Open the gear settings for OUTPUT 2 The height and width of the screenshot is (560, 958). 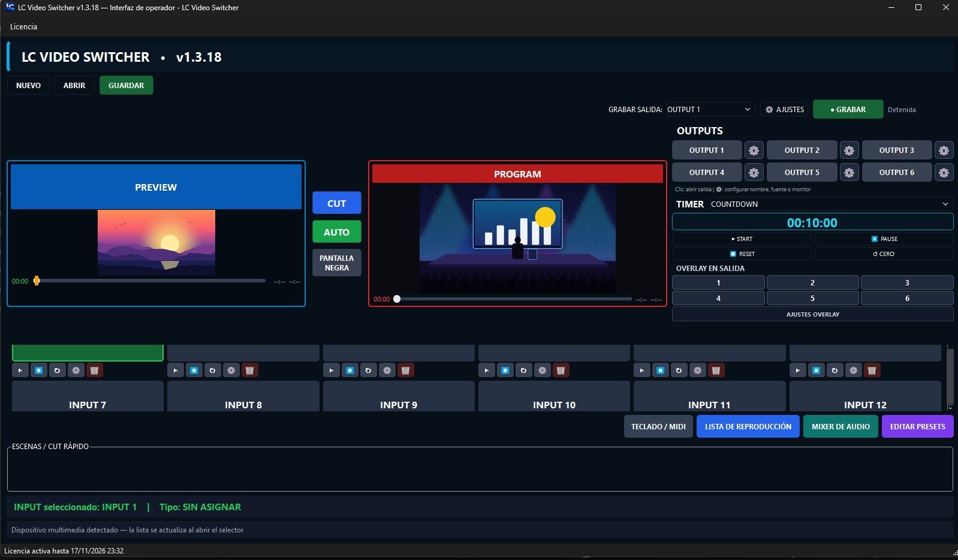click(849, 150)
